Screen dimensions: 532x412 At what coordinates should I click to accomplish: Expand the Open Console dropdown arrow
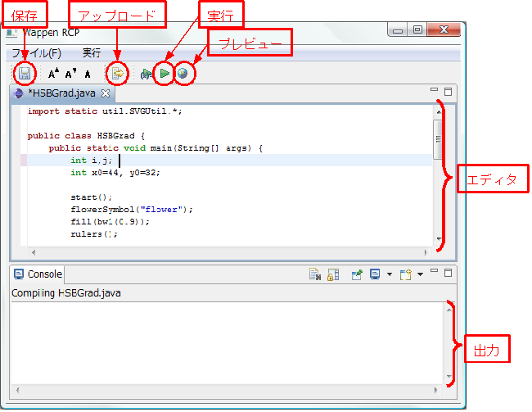click(x=420, y=274)
